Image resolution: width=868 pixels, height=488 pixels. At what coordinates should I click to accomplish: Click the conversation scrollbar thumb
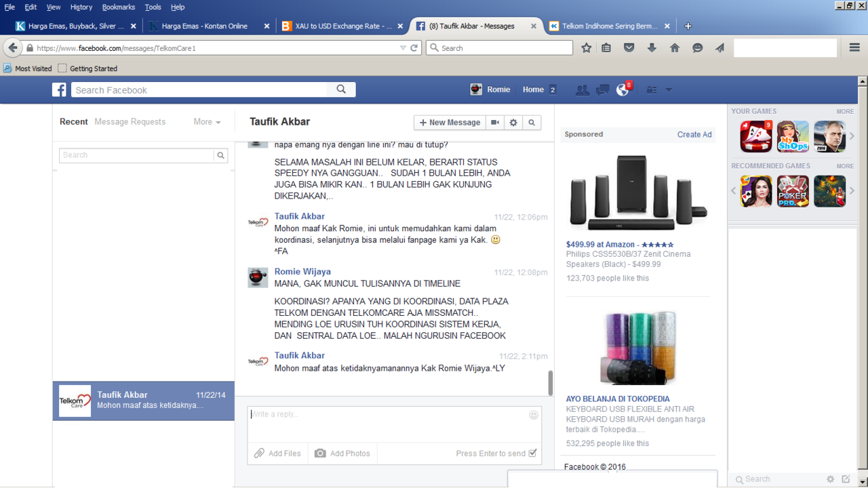click(550, 383)
